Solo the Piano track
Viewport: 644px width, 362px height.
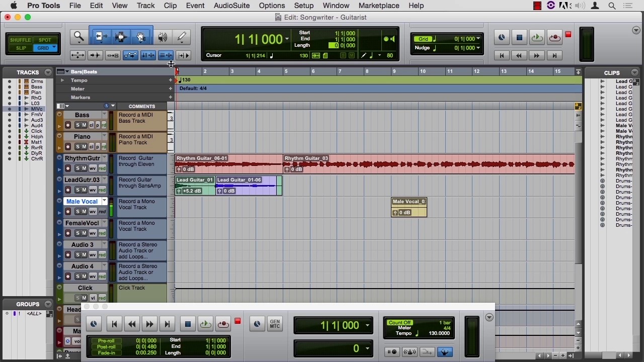click(x=77, y=146)
